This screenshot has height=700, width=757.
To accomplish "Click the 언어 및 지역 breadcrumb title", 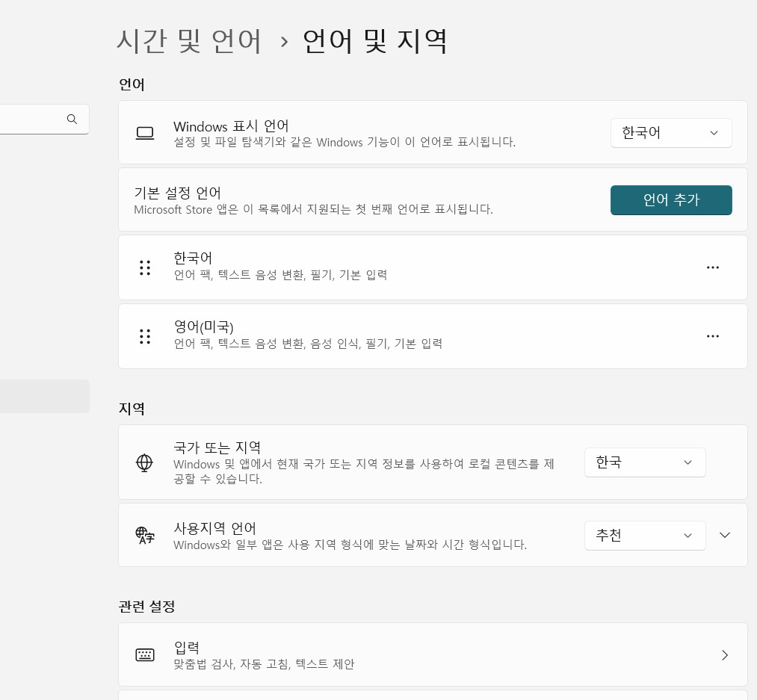I will [x=375, y=41].
